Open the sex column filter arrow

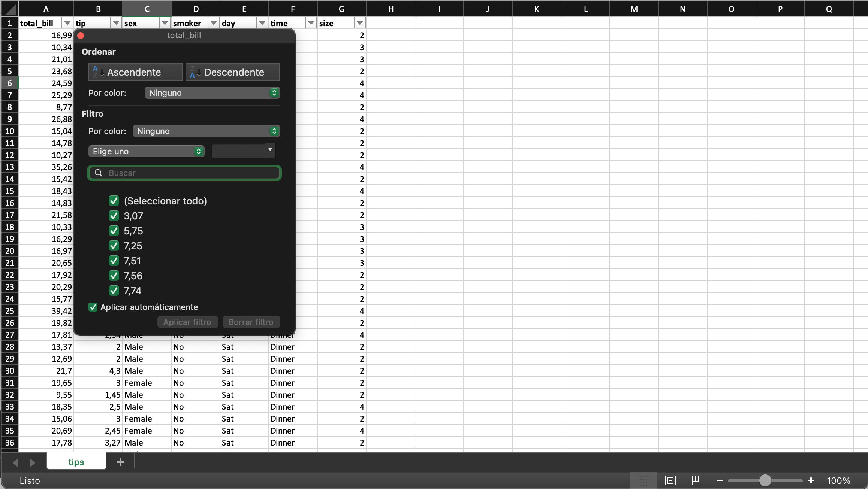[x=165, y=23]
